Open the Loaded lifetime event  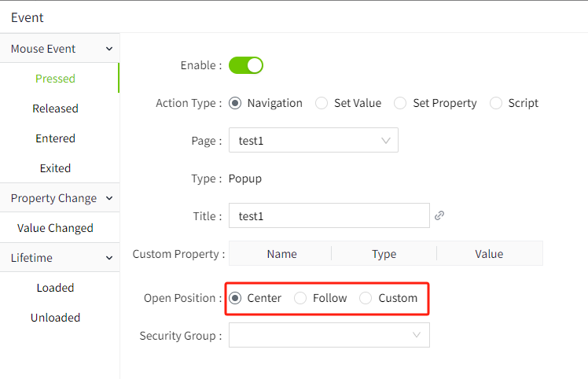tap(55, 288)
